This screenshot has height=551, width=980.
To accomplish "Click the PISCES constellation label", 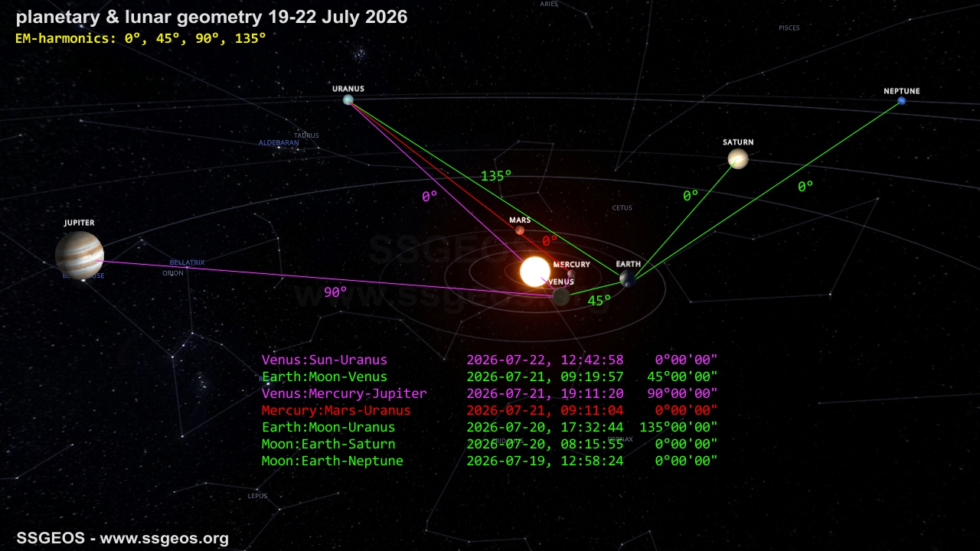I will pos(789,28).
